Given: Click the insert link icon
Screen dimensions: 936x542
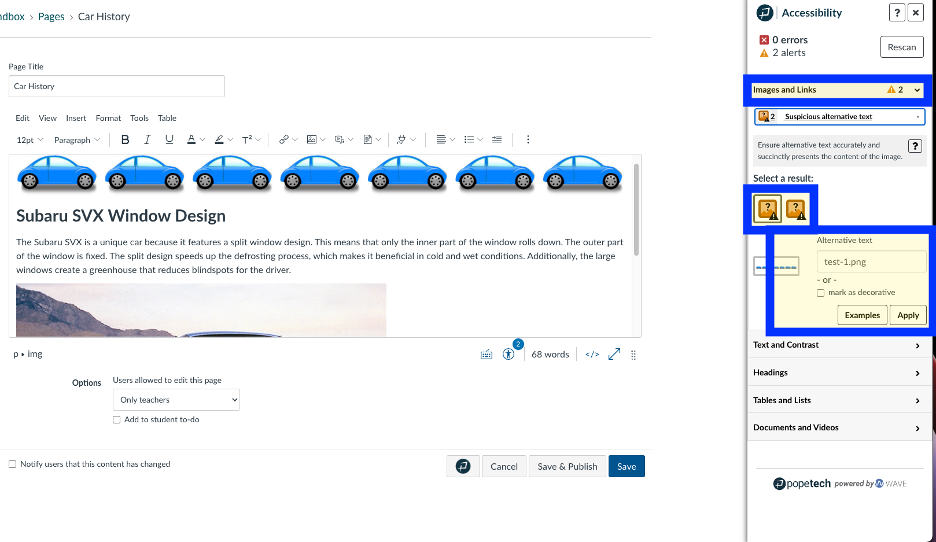Looking at the screenshot, I should pos(284,140).
